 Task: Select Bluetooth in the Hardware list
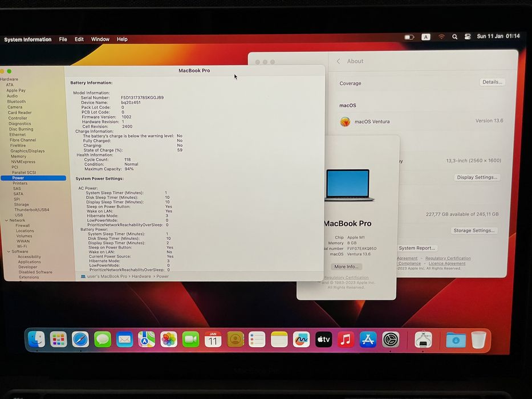17,101
